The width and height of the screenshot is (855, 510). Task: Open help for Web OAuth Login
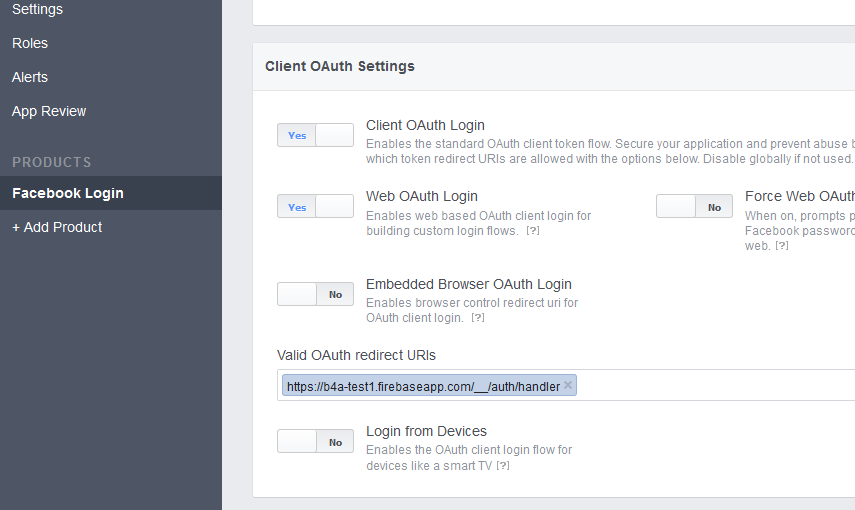pos(533,231)
